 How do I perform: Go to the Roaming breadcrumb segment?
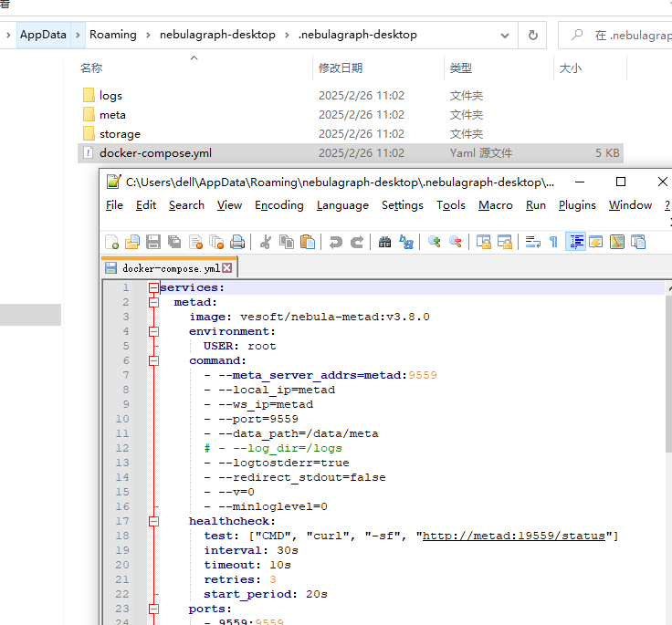pyautogui.click(x=113, y=35)
